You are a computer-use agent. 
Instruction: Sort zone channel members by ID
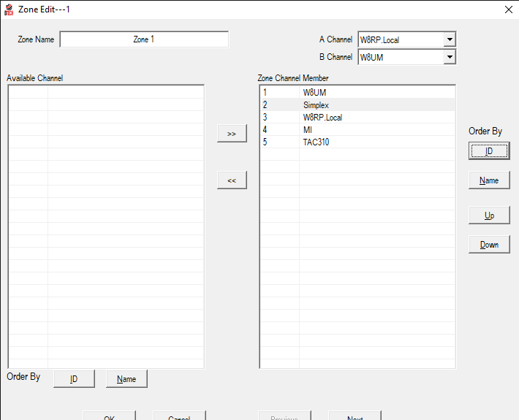click(489, 150)
